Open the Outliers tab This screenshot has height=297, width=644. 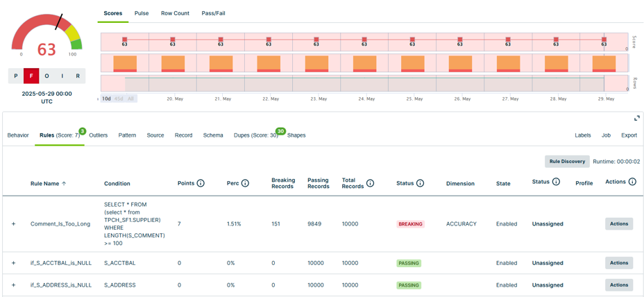click(98, 135)
